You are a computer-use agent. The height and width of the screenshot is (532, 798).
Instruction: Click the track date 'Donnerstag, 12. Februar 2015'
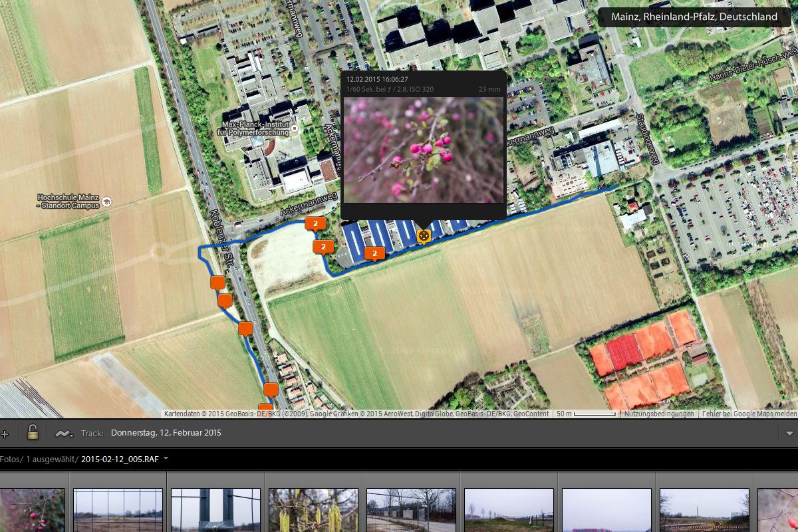tap(166, 433)
